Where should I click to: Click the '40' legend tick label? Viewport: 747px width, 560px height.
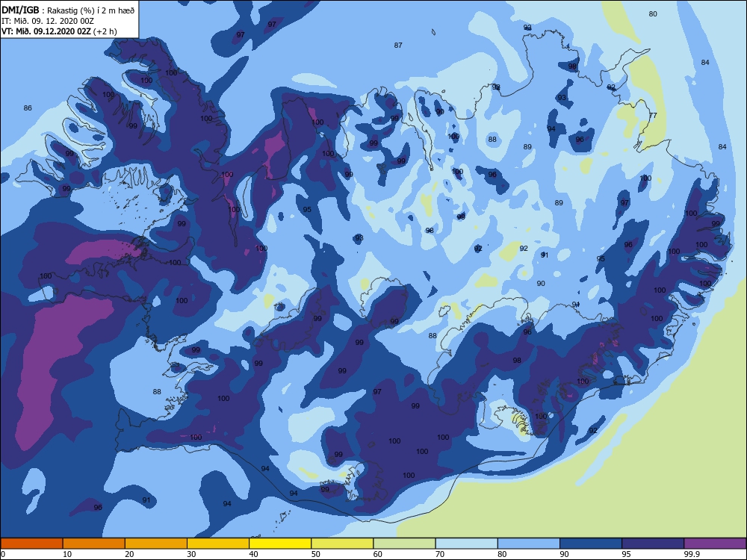point(253,554)
